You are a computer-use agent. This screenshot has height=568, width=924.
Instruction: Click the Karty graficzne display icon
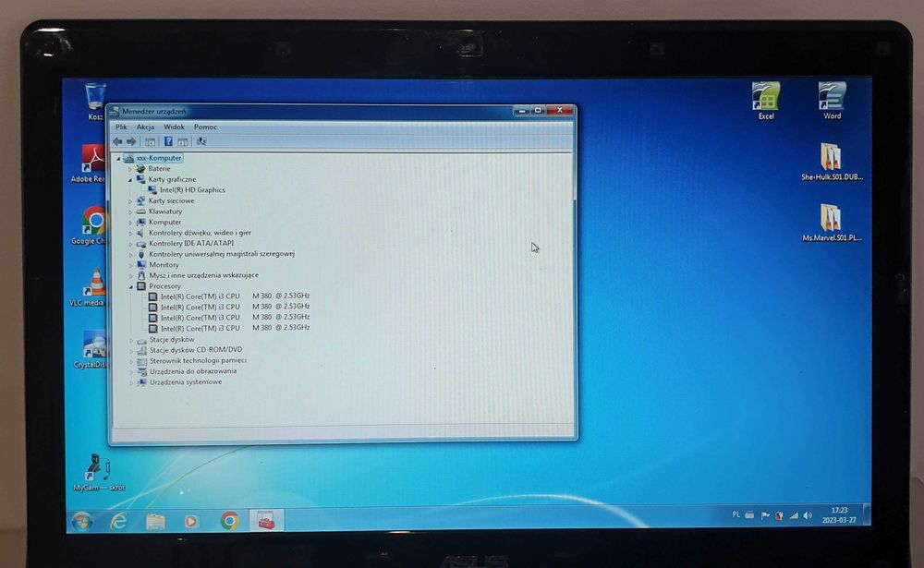click(x=140, y=179)
